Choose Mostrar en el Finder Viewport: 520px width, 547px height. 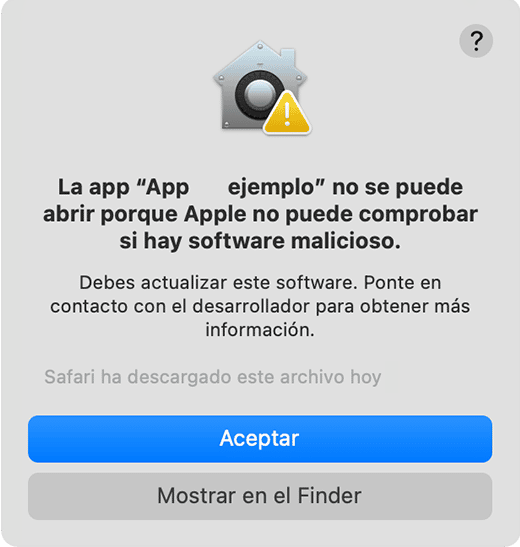tap(260, 496)
